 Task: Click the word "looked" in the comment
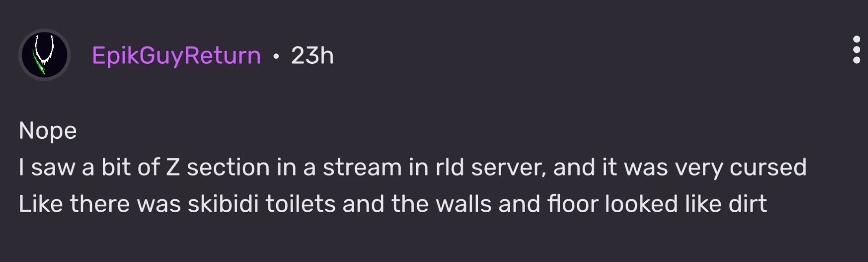[641, 204]
